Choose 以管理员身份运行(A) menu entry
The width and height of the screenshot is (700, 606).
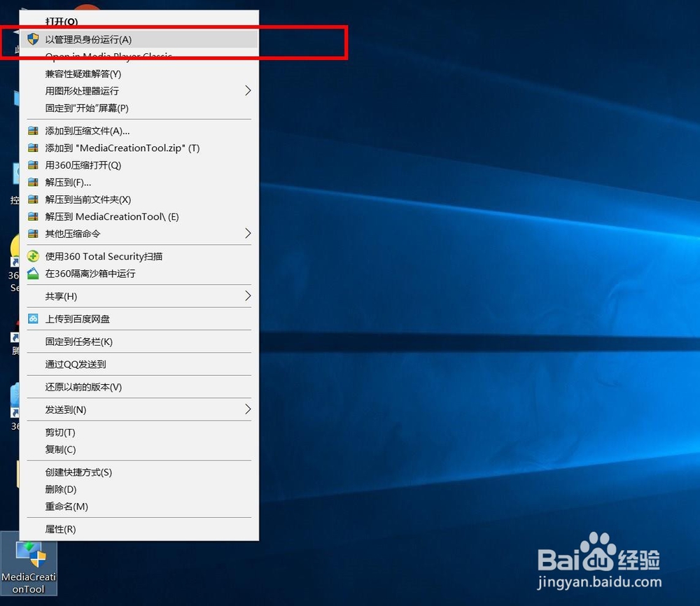139,39
